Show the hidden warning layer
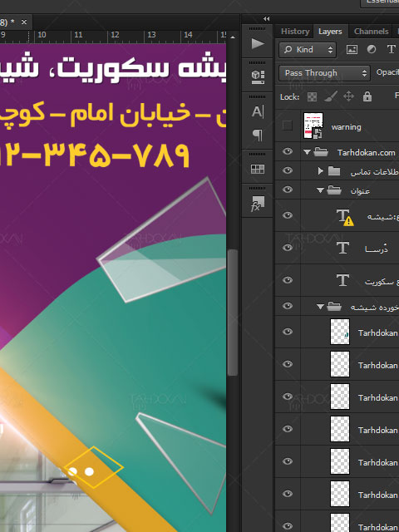The height and width of the screenshot is (532, 399). point(288,126)
